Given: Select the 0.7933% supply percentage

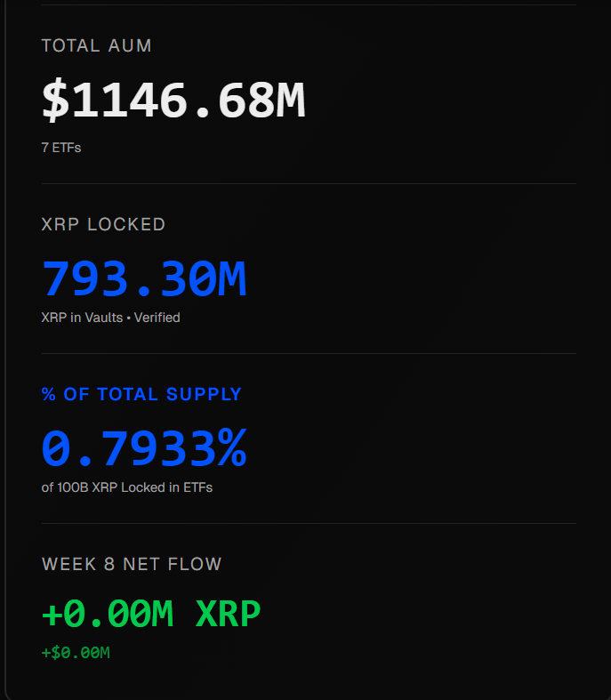Looking at the screenshot, I should (143, 447).
